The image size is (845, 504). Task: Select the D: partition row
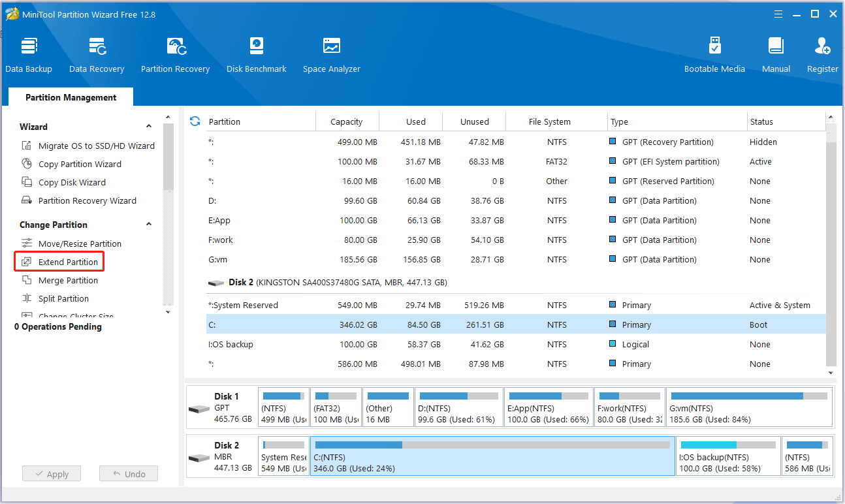[x=516, y=200]
